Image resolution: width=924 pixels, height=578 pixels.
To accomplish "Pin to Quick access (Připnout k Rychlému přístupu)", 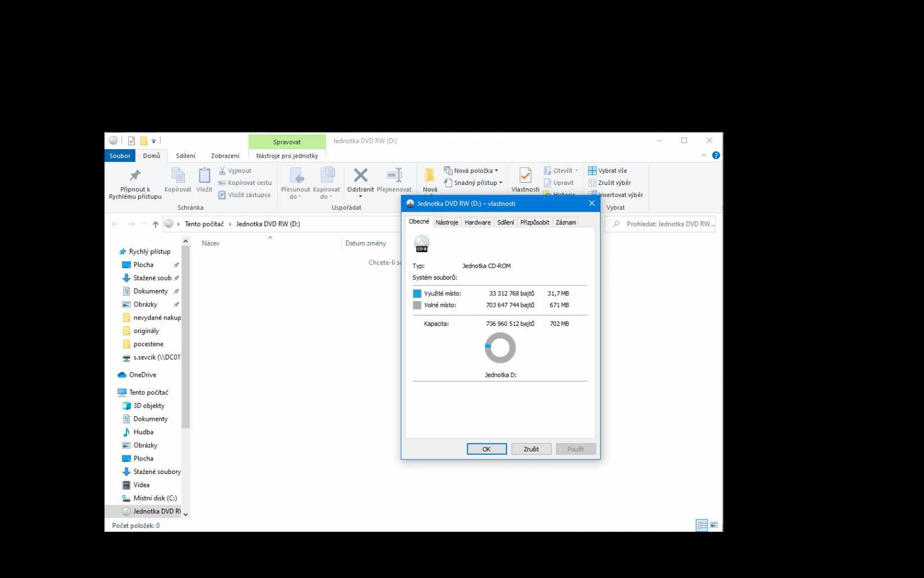I will pos(135,184).
